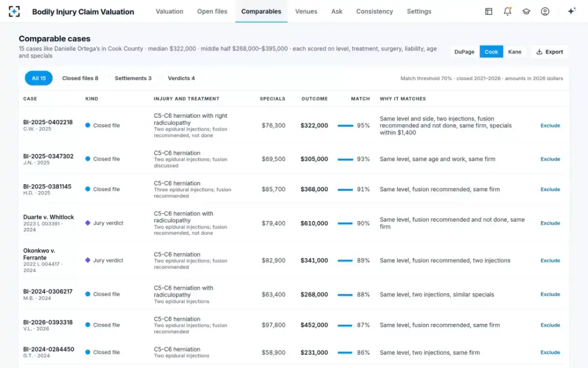Click the closed file dot for BI-2026-0393318
The height and width of the screenshot is (368, 588).
click(88, 325)
